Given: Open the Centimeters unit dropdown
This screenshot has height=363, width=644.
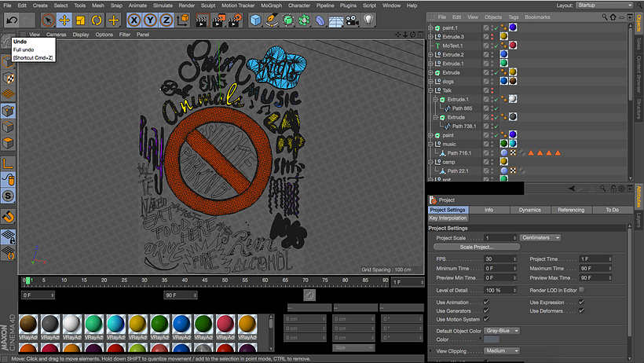Looking at the screenshot, I should [x=540, y=237].
